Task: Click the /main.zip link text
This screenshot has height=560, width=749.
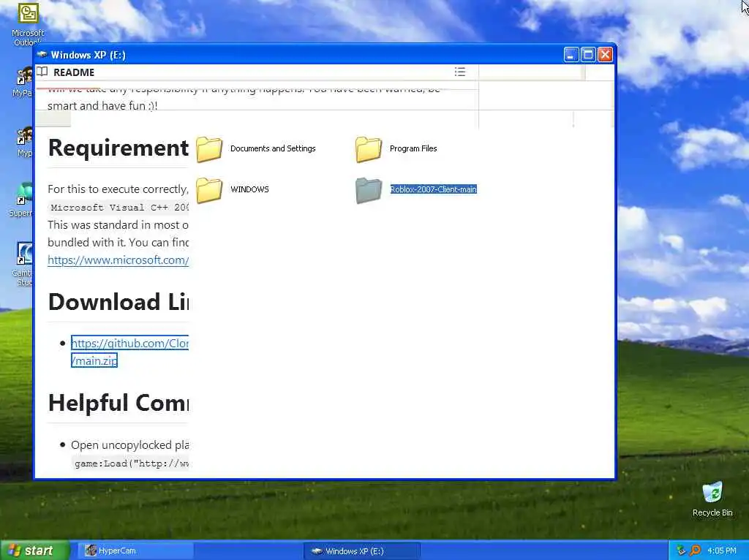Action: point(94,360)
